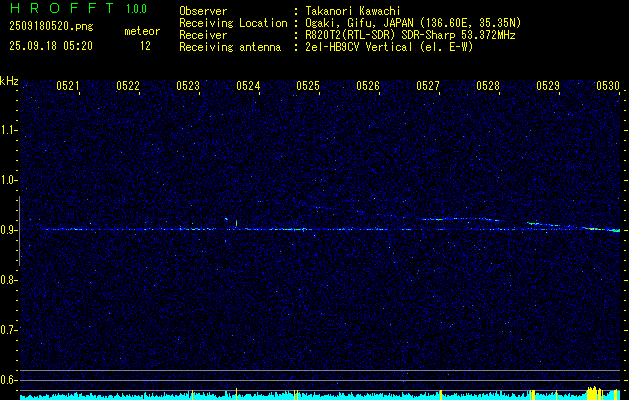Select the 0527 time marker
This screenshot has height=400, width=629.
tap(428, 86)
